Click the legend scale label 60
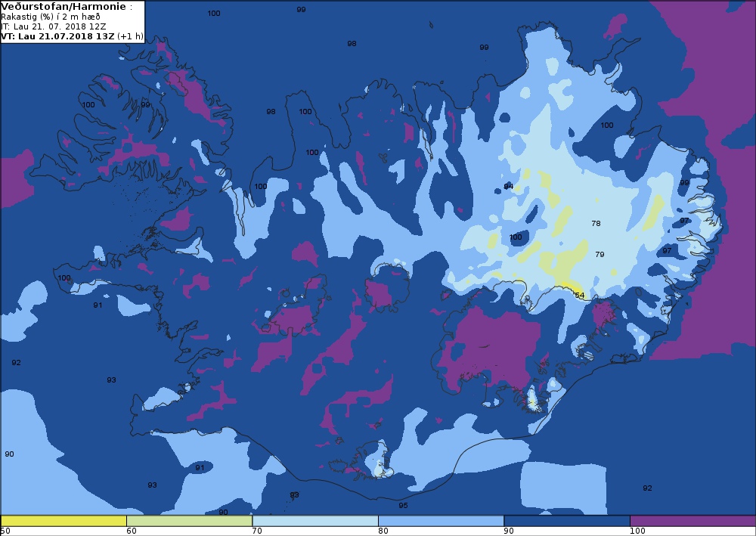This screenshot has height=536, width=756. (x=131, y=531)
